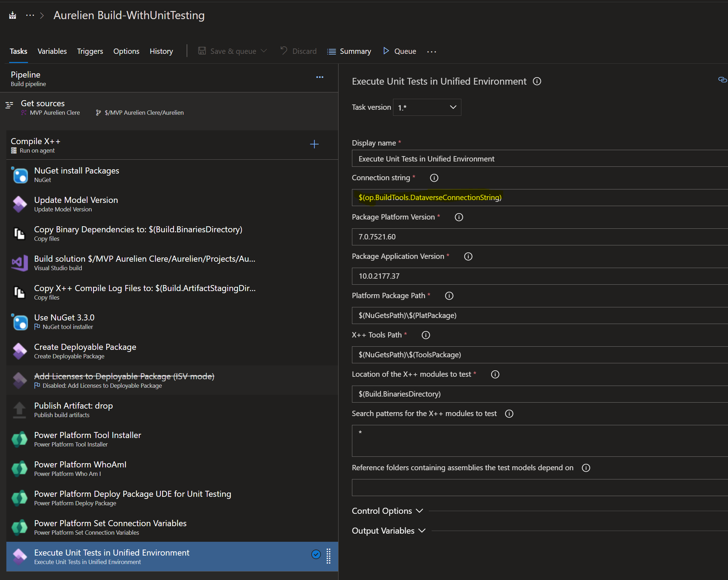This screenshot has width=728, height=580.
Task: Select the Pipeline Build pipeline header
Action: coord(169,79)
